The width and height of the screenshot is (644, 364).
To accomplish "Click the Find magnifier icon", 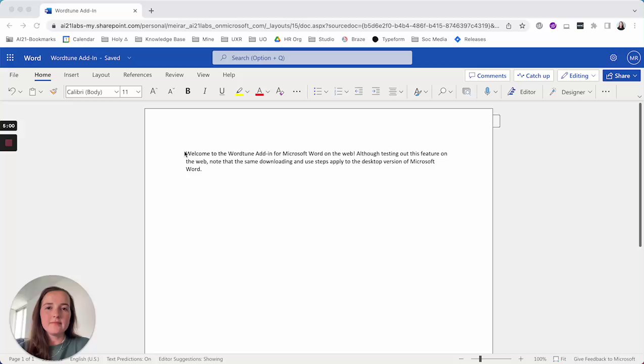I will (442, 92).
